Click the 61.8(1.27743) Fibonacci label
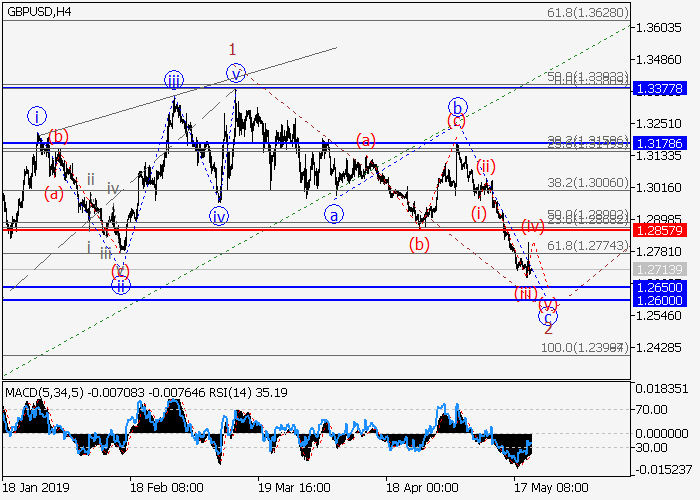 [x=587, y=246]
